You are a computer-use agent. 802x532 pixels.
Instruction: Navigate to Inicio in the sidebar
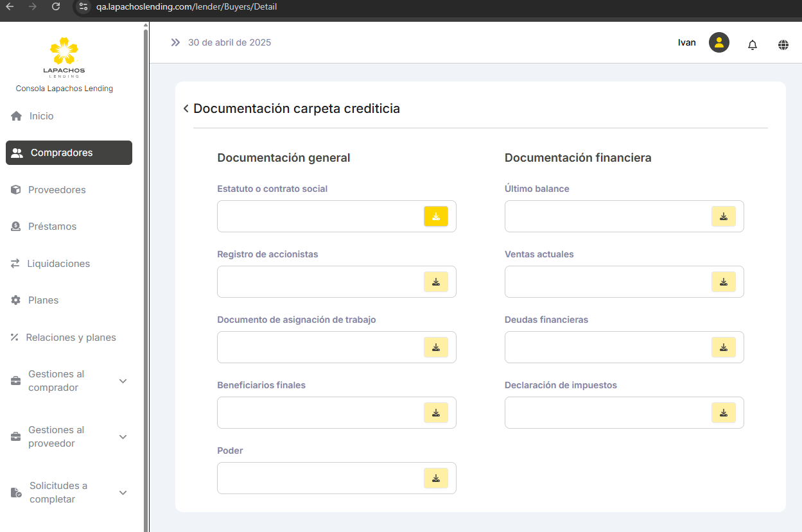coord(41,116)
